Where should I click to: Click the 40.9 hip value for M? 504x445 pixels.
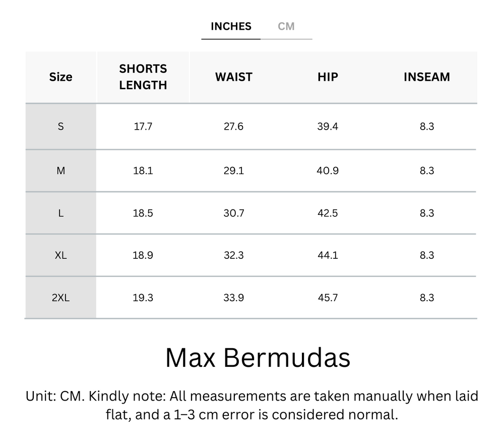tap(328, 171)
